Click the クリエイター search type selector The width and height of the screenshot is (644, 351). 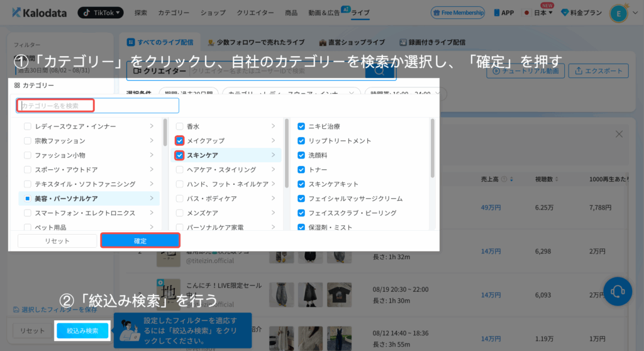tap(159, 71)
